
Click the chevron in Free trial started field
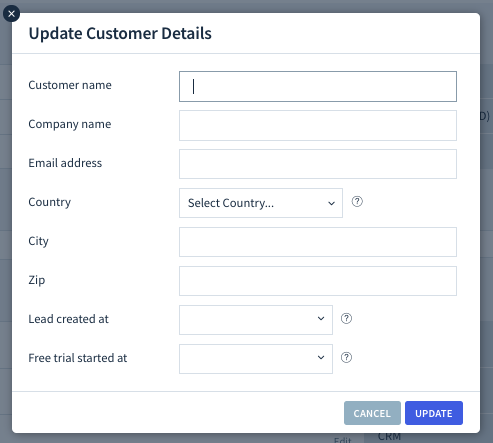point(321,358)
